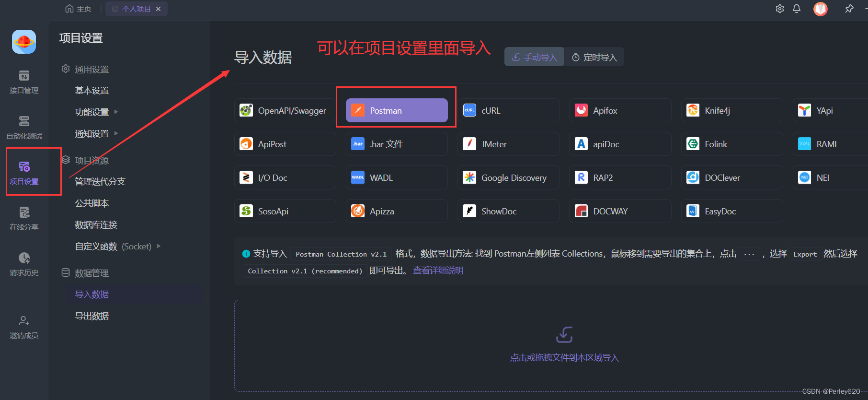The width and height of the screenshot is (868, 400).
Task: Choose Apifox import format
Action: 620,110
